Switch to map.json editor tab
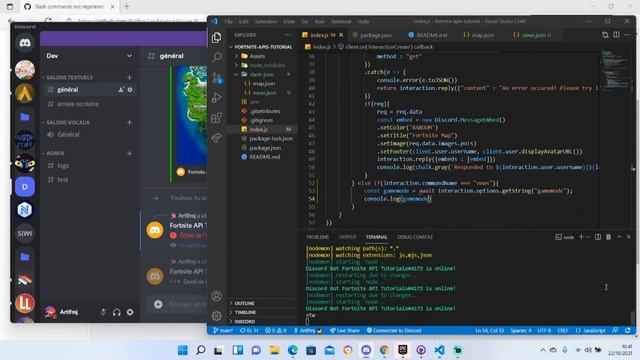 click(x=482, y=35)
